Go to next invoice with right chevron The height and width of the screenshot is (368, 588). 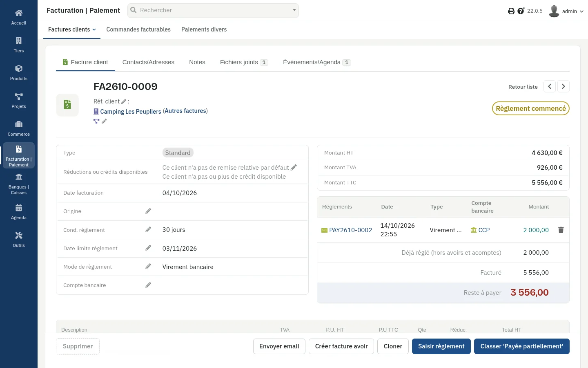563,86
